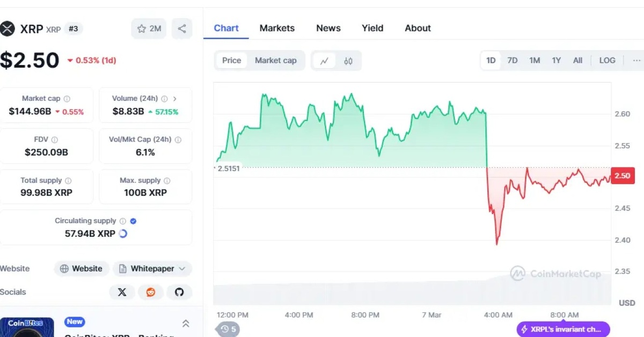Visit the XRP Website link
The image size is (644, 337).
[x=82, y=268]
